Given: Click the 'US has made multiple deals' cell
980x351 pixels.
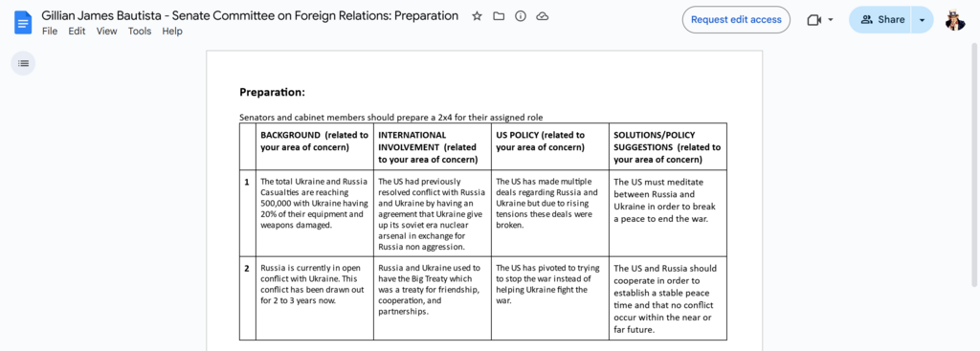Looking at the screenshot, I should click(x=550, y=213).
